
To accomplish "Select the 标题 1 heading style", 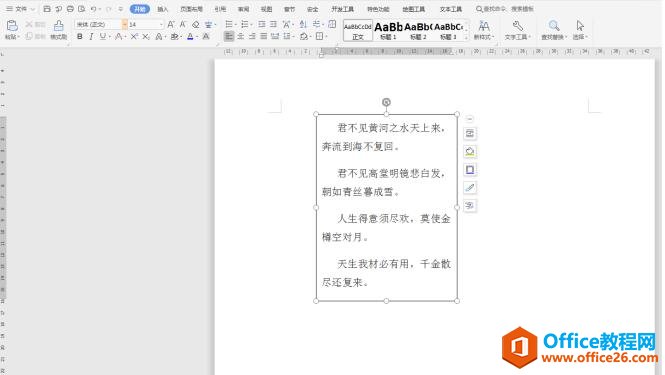I will click(x=388, y=31).
